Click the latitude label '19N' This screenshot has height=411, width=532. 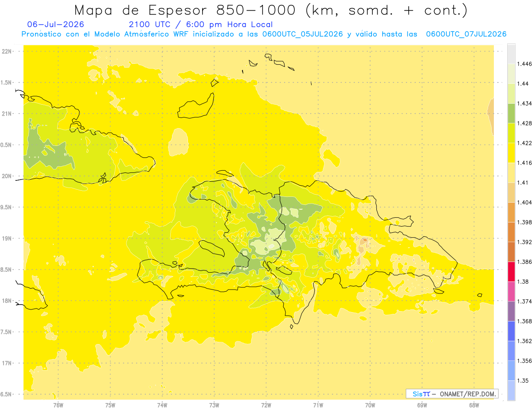pyautogui.click(x=8, y=238)
